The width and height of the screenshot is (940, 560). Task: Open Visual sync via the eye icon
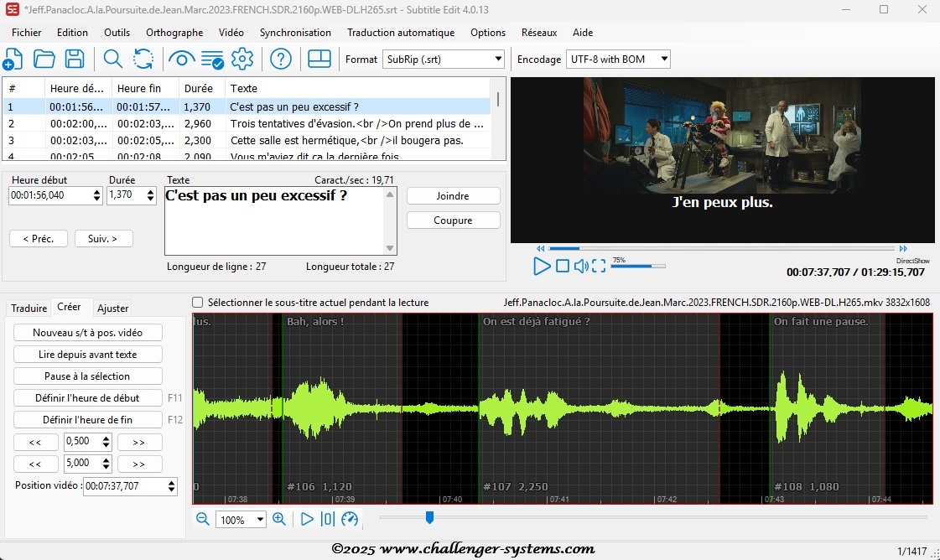tap(181, 59)
